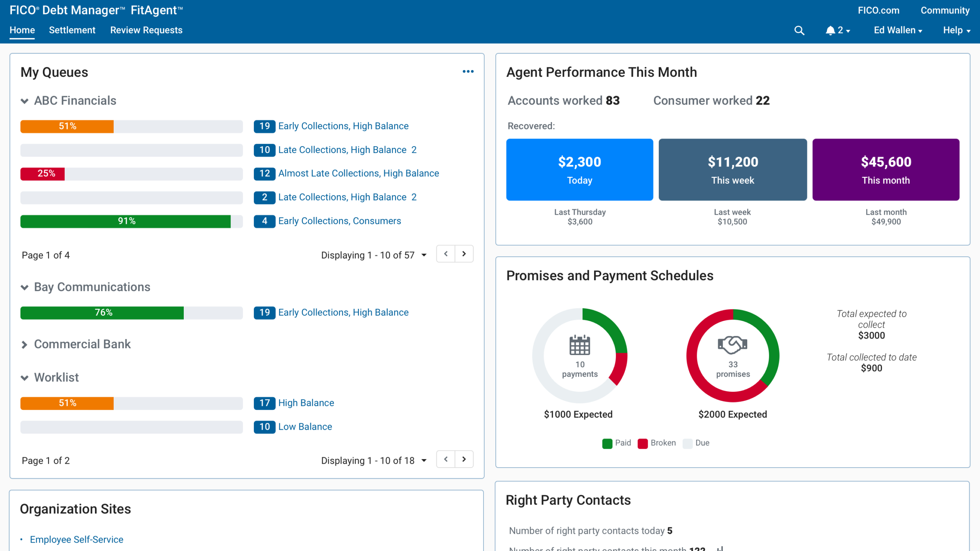Expand the Commercial Bank group
The image size is (980, 551).
click(x=24, y=345)
